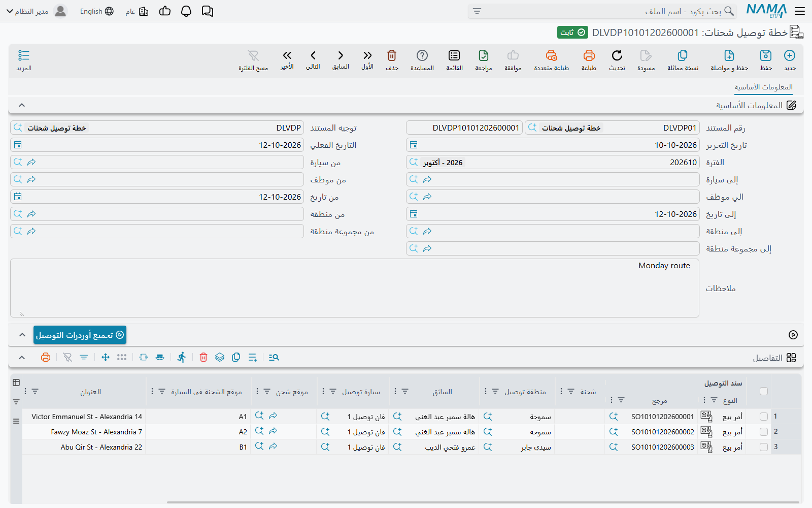Tick the checkbox for row 1
This screenshot has width=812, height=508.
point(764,417)
